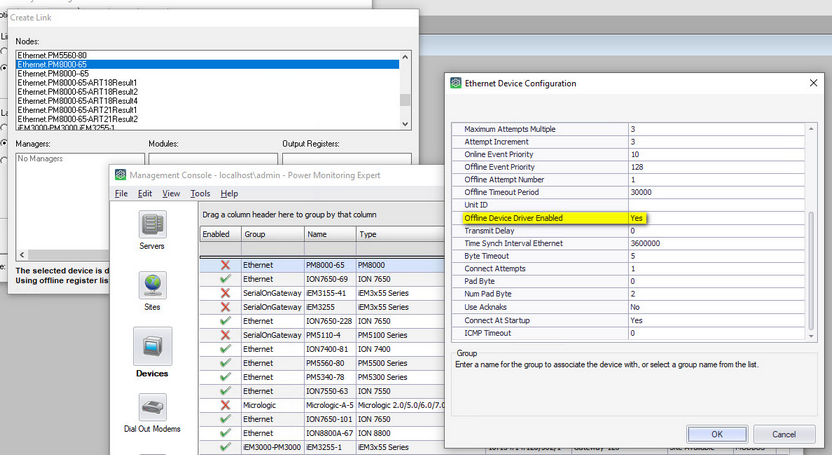Screen dimensions: 832x455
Task: Click the Ethernet Device Configuration title icon
Action: click(456, 83)
